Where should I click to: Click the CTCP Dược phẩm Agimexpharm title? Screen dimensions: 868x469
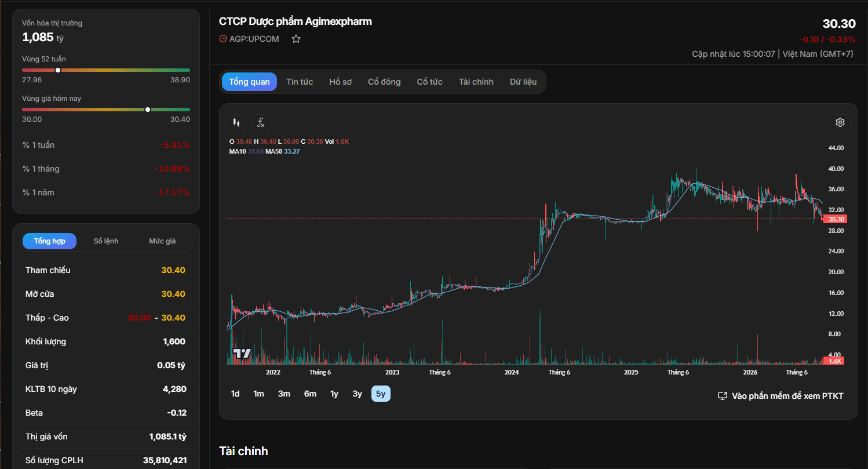[296, 21]
